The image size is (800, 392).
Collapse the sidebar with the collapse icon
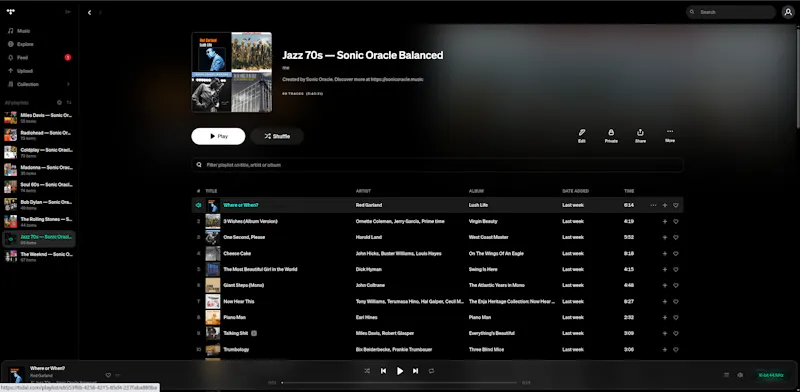[68, 12]
